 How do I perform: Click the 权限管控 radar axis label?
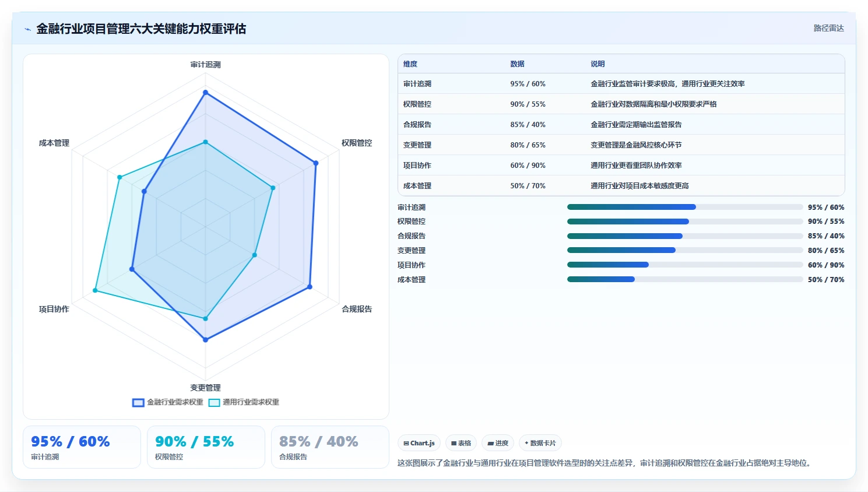(x=357, y=143)
